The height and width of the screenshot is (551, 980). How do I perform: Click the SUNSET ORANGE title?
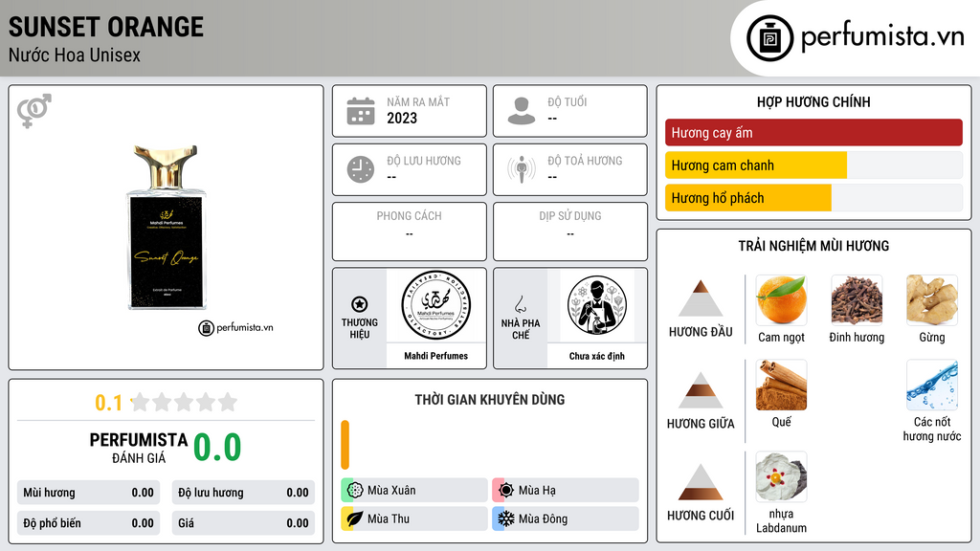pyautogui.click(x=106, y=27)
